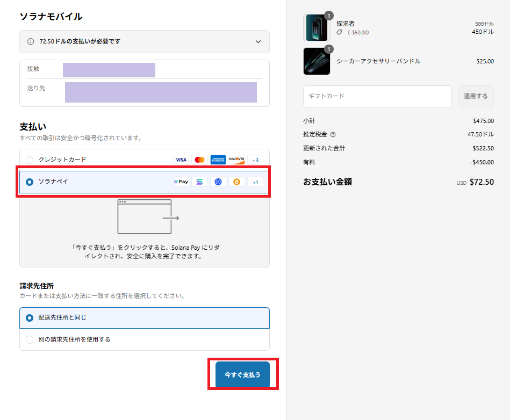This screenshot has width=510, height=420.
Task: Click the Solana Pay redirect explanation text
Action: coord(146,251)
